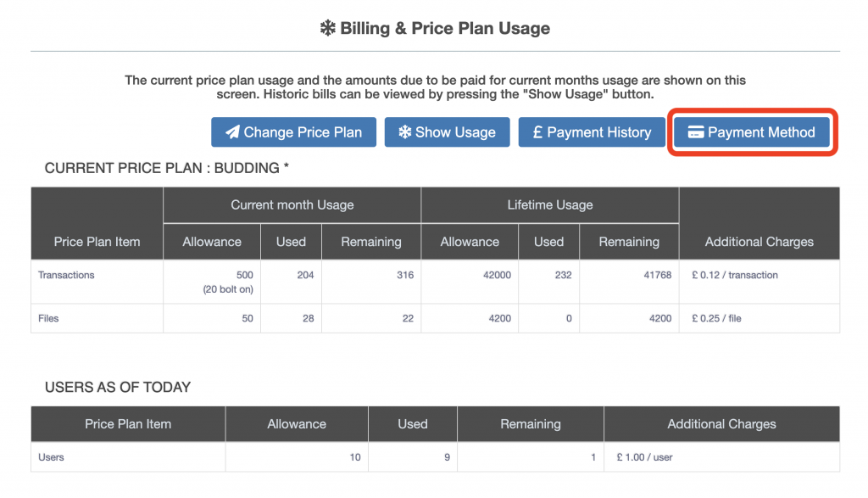Click the Additional Charges header in usage table

(x=759, y=242)
